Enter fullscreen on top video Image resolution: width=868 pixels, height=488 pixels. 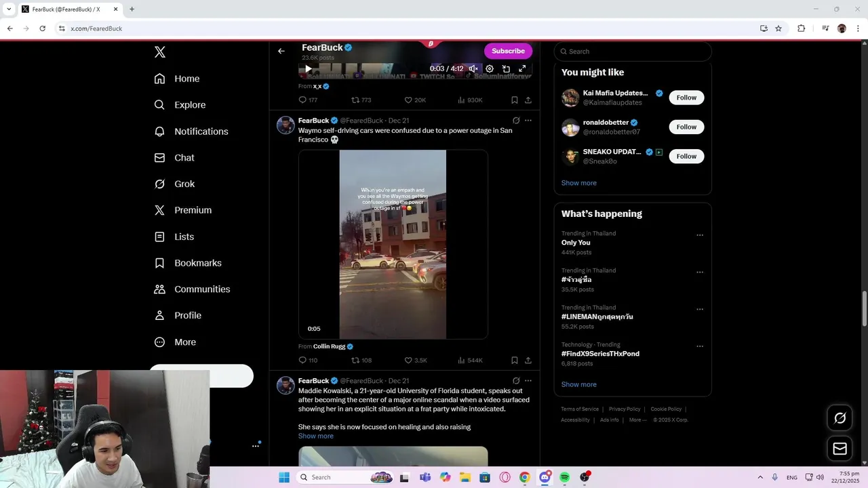(522, 68)
